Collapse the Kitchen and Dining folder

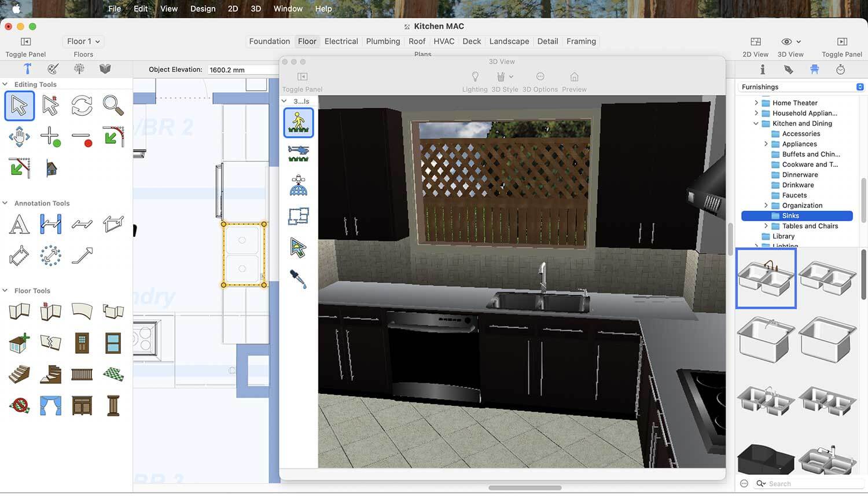point(756,123)
